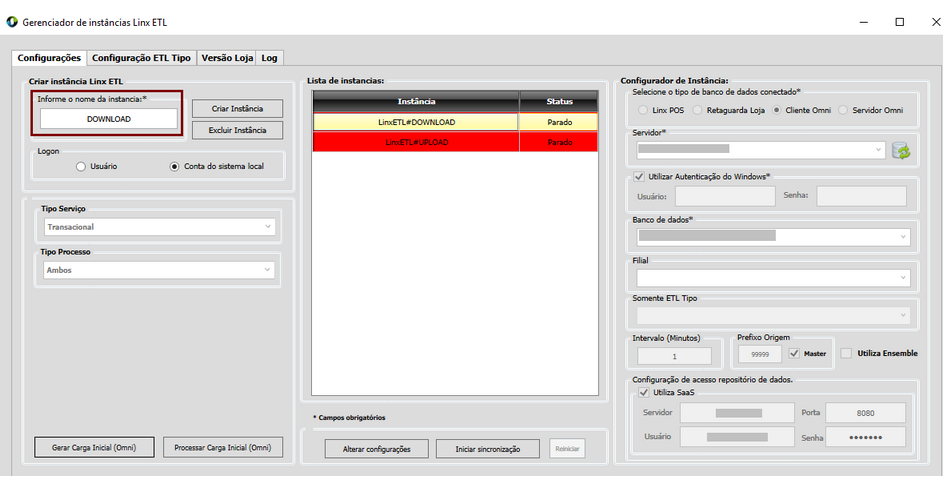Enable the Utiliza Ensemble checkbox
Screen dimensions: 944x477
(x=846, y=354)
